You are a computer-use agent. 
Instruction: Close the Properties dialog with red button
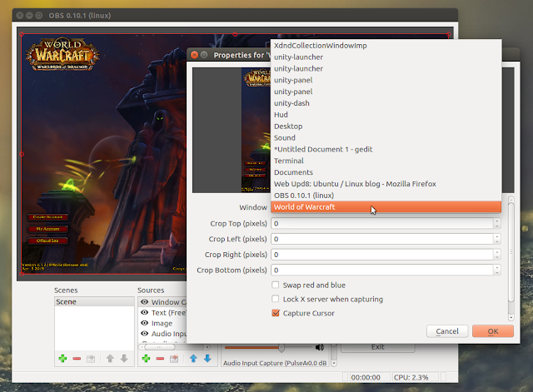pos(194,55)
